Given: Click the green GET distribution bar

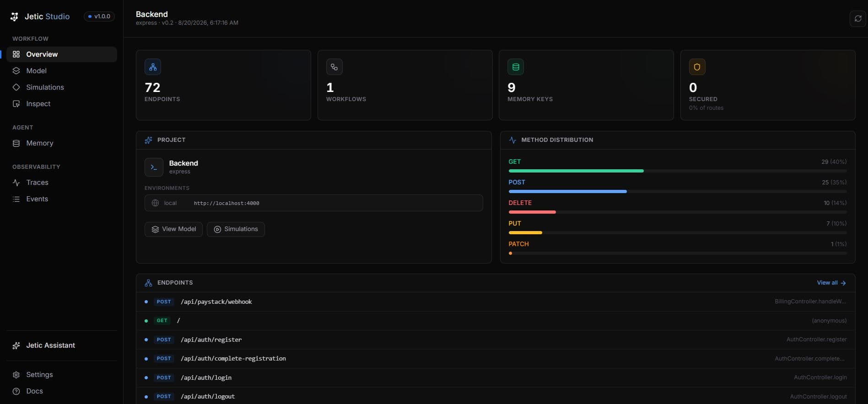Looking at the screenshot, I should coord(576,171).
